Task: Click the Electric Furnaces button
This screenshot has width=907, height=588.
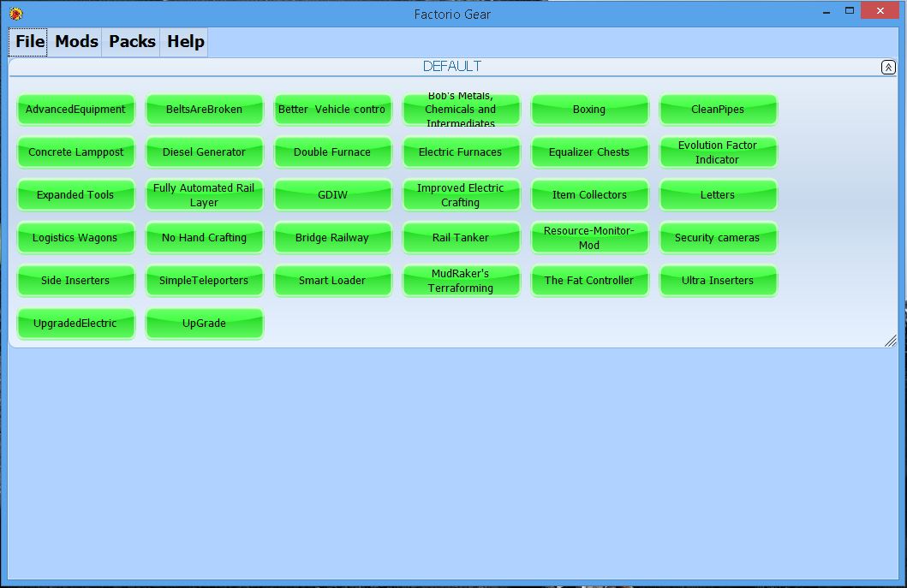Action: pos(461,152)
